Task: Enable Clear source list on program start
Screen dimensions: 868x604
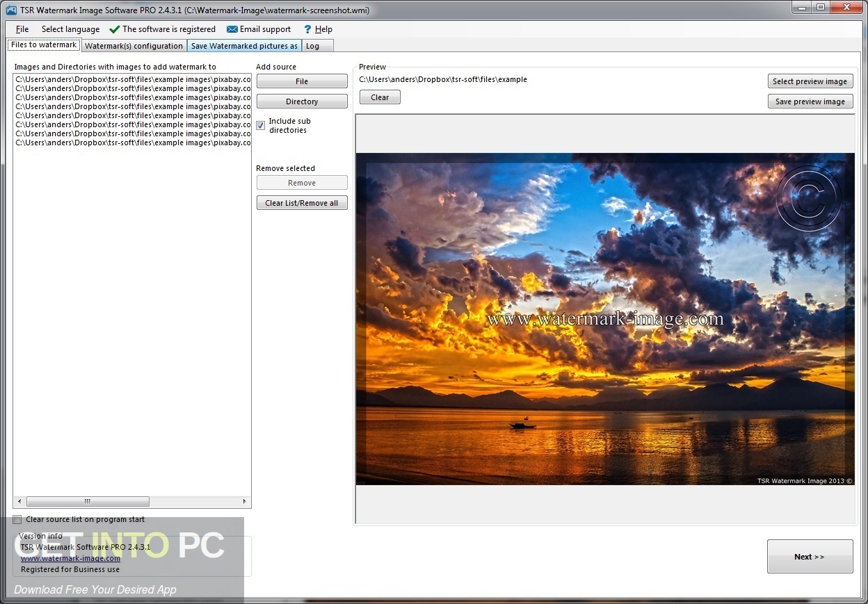Action: [17, 520]
